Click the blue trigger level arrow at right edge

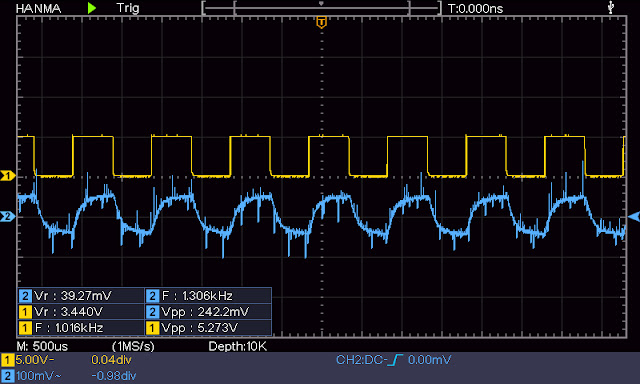633,217
